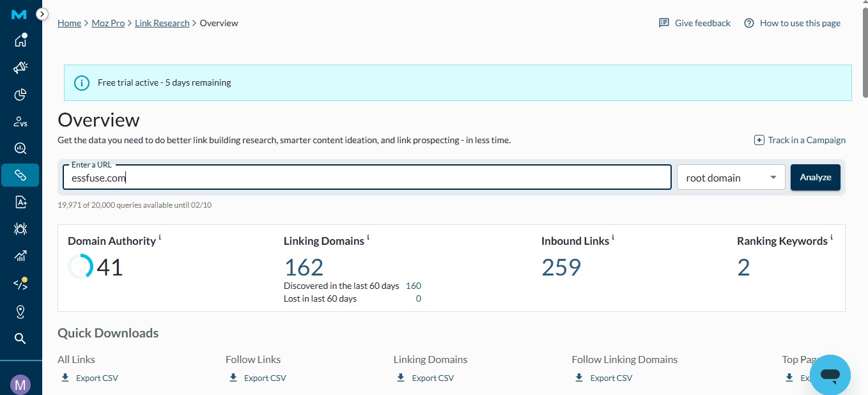Image resolution: width=868 pixels, height=395 pixels.
Task: Export CSV for All Links
Action: (x=89, y=378)
